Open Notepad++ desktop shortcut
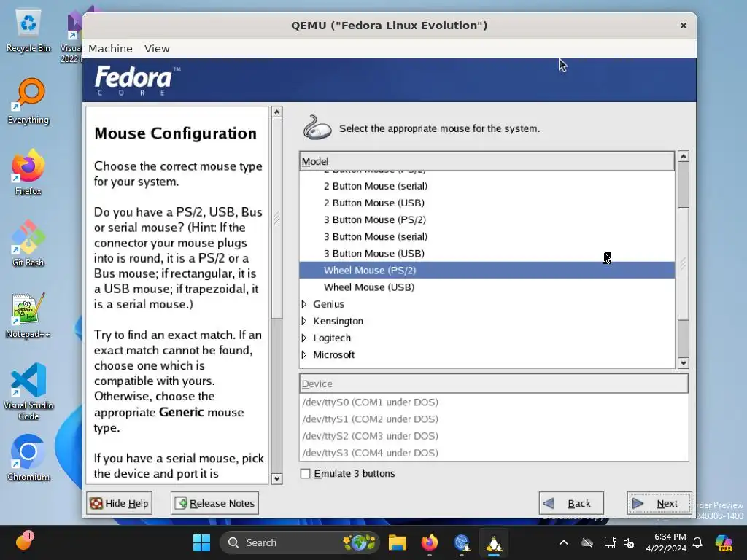 tap(28, 315)
